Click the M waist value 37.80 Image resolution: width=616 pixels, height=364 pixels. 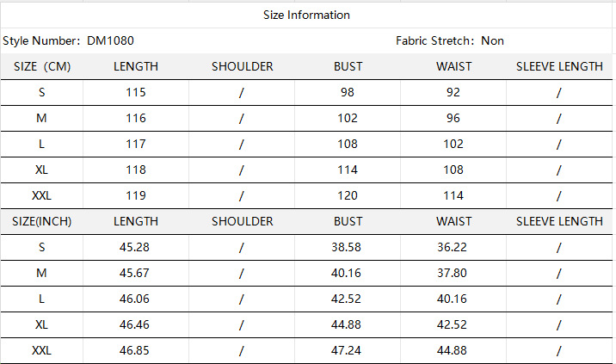[453, 273]
